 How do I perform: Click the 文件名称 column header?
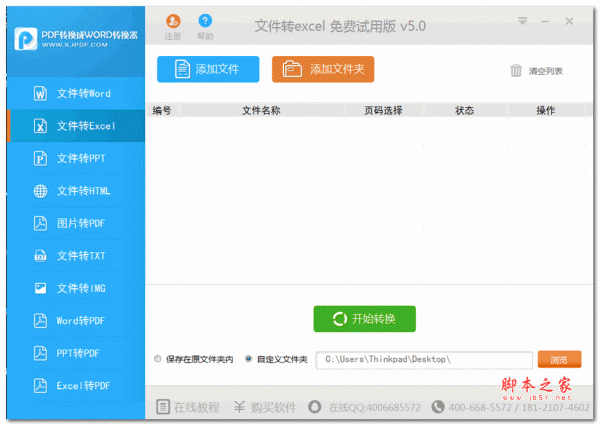tap(262, 111)
